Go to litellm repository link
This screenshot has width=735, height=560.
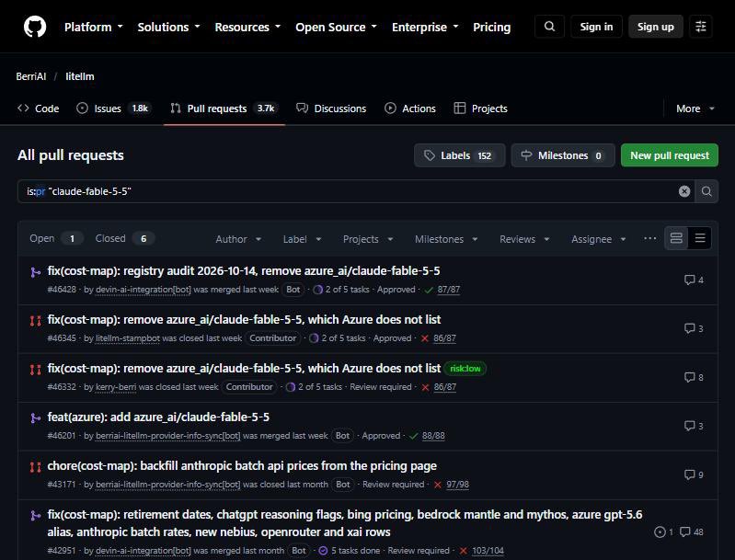[80, 76]
